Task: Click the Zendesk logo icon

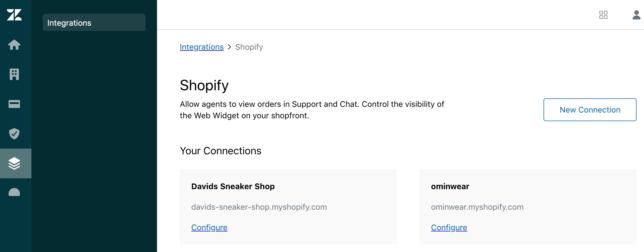Action: point(14,15)
